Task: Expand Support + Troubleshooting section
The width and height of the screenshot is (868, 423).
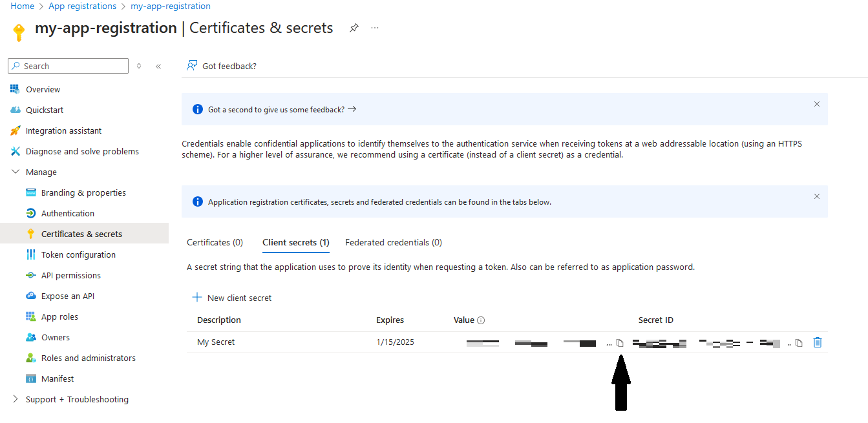Action: (x=16, y=400)
